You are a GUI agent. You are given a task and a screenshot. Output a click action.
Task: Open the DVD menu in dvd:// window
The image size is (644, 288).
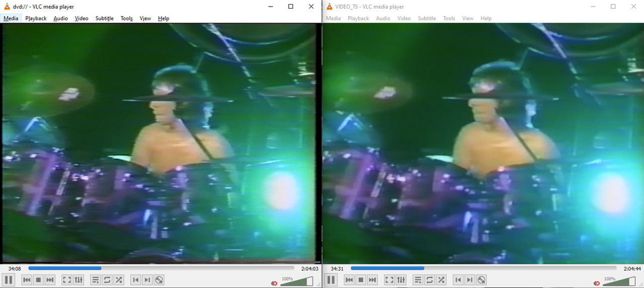point(159,280)
